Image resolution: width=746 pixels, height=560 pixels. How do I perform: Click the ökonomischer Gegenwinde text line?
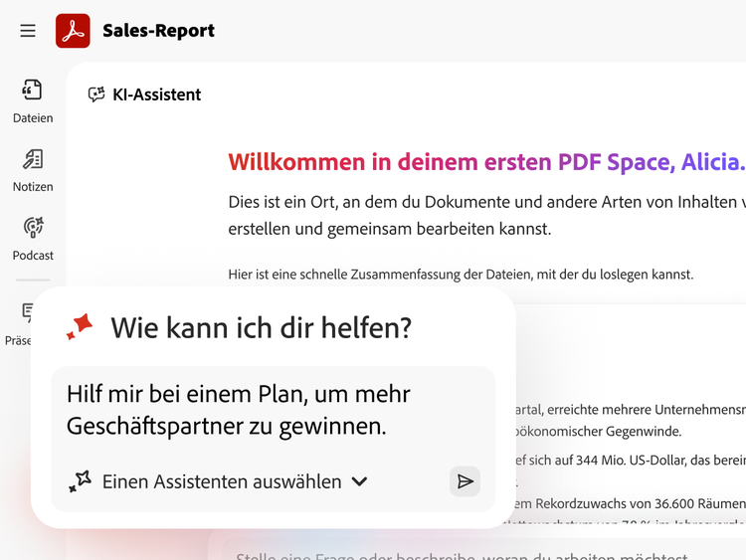[x=599, y=432]
